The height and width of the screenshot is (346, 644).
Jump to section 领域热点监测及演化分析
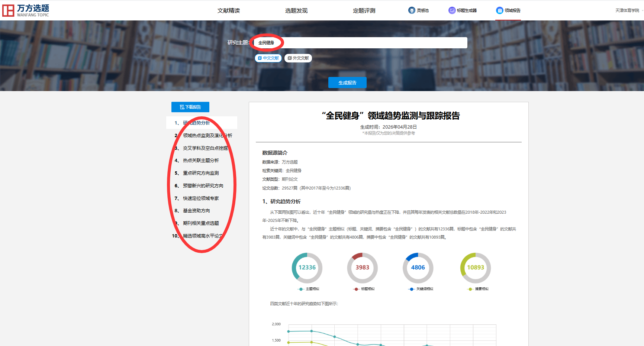pyautogui.click(x=207, y=136)
